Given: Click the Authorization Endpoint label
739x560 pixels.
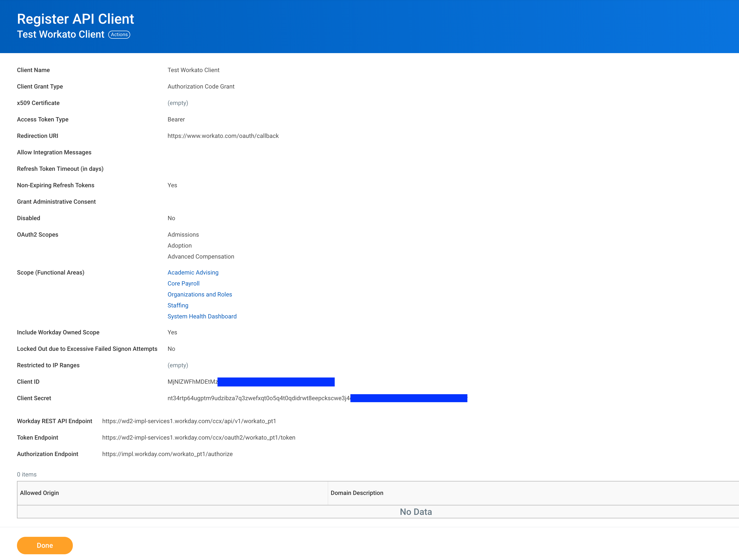Looking at the screenshot, I should (x=47, y=454).
